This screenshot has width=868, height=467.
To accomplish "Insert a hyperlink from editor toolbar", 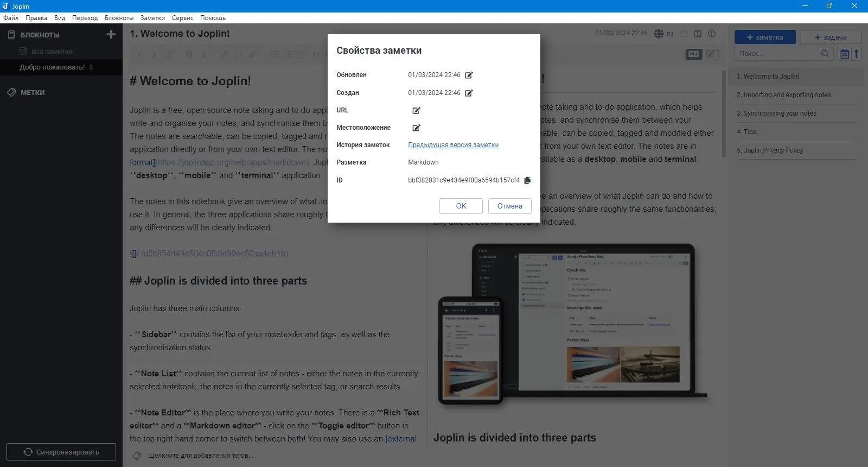I will click(224, 54).
